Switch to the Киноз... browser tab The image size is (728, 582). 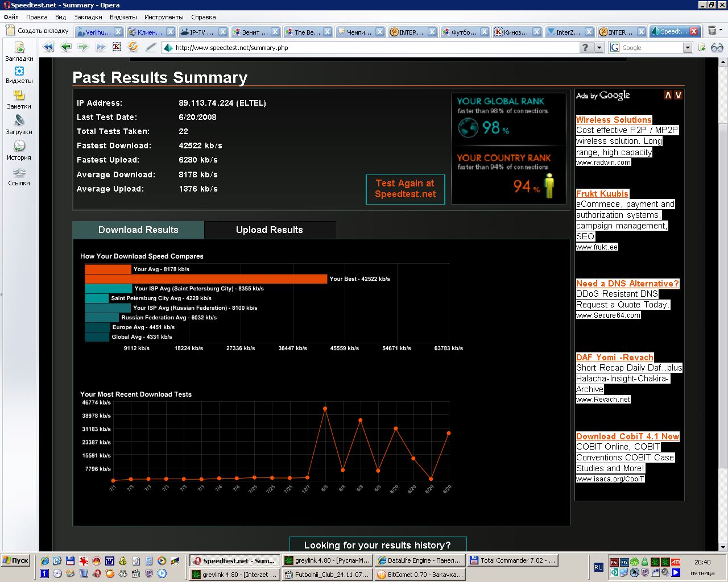[515, 32]
